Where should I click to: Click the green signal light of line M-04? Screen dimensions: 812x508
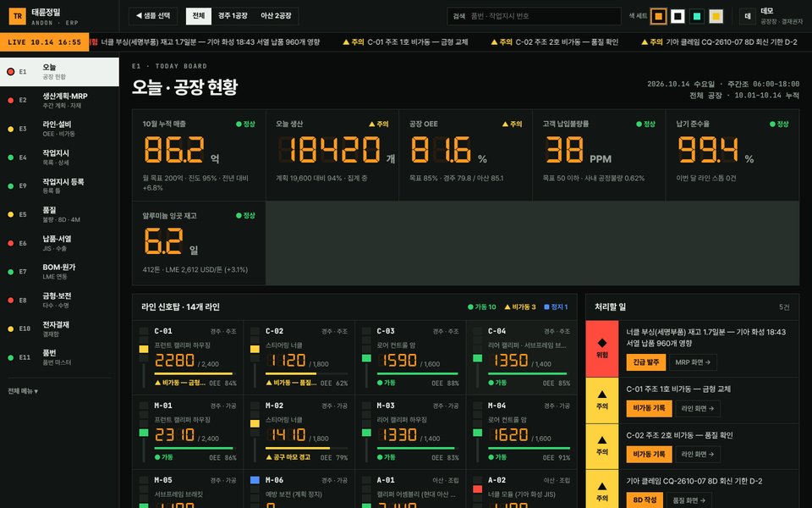click(x=477, y=433)
